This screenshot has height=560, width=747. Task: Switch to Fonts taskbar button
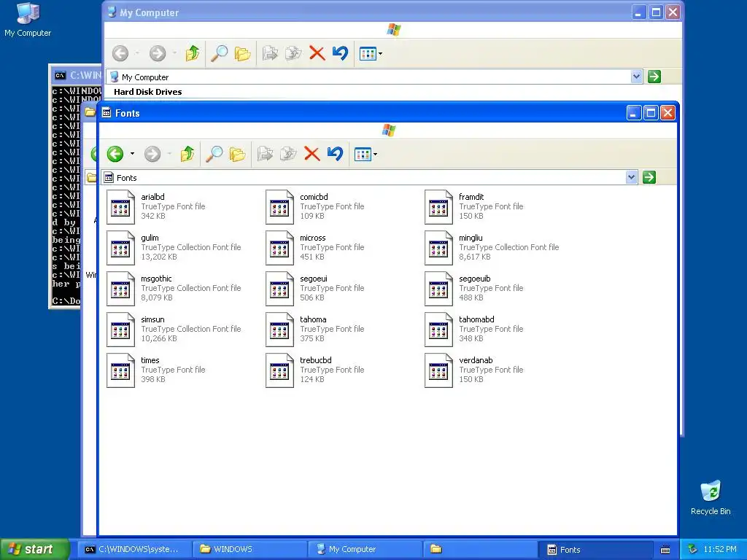[x=595, y=550]
